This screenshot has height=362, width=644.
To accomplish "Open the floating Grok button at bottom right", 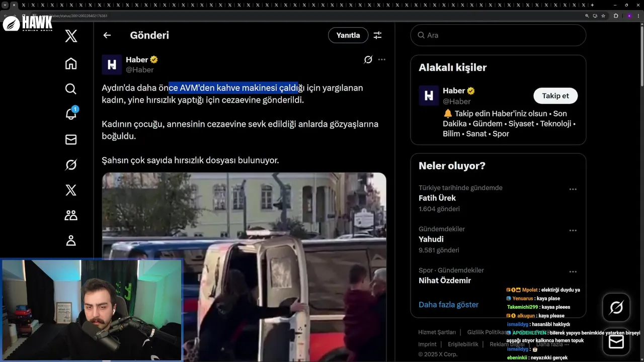I will tap(616, 307).
